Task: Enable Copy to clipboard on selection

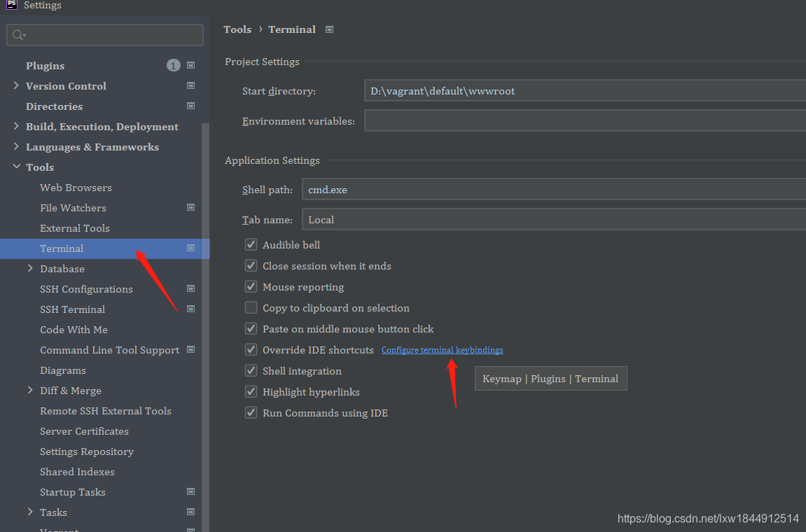Action: tap(251, 307)
